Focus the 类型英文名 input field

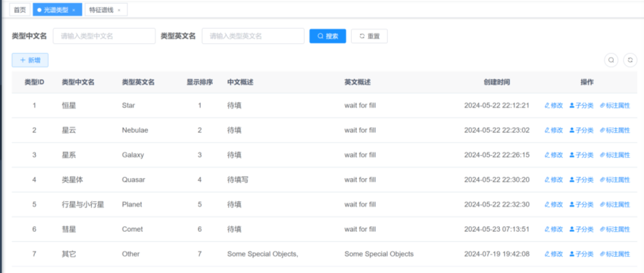pos(253,36)
